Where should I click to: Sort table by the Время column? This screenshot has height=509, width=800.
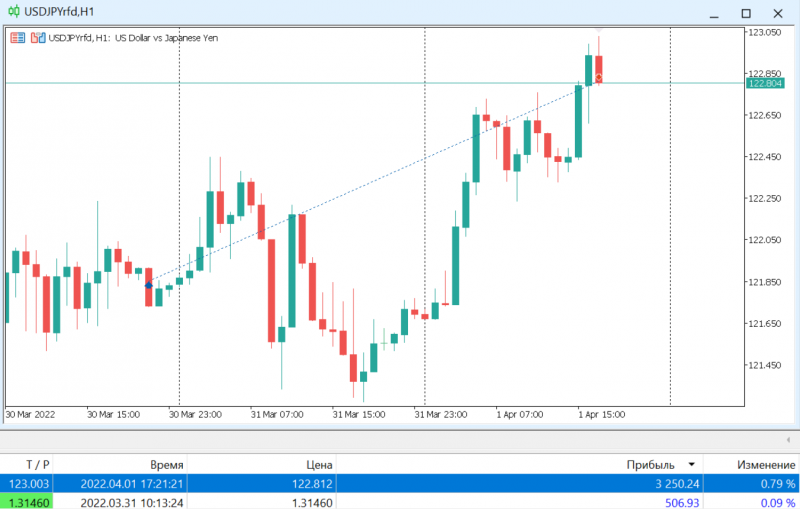166,465
